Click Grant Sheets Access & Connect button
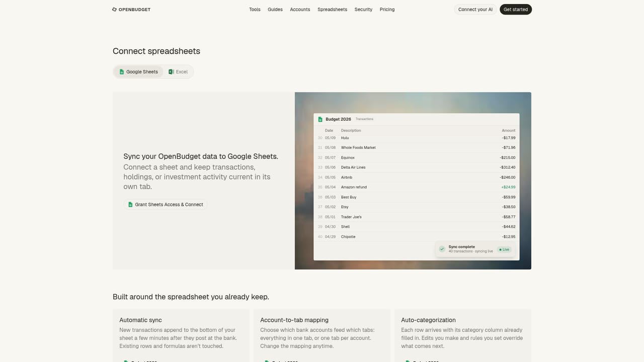644x362 pixels. [166, 205]
